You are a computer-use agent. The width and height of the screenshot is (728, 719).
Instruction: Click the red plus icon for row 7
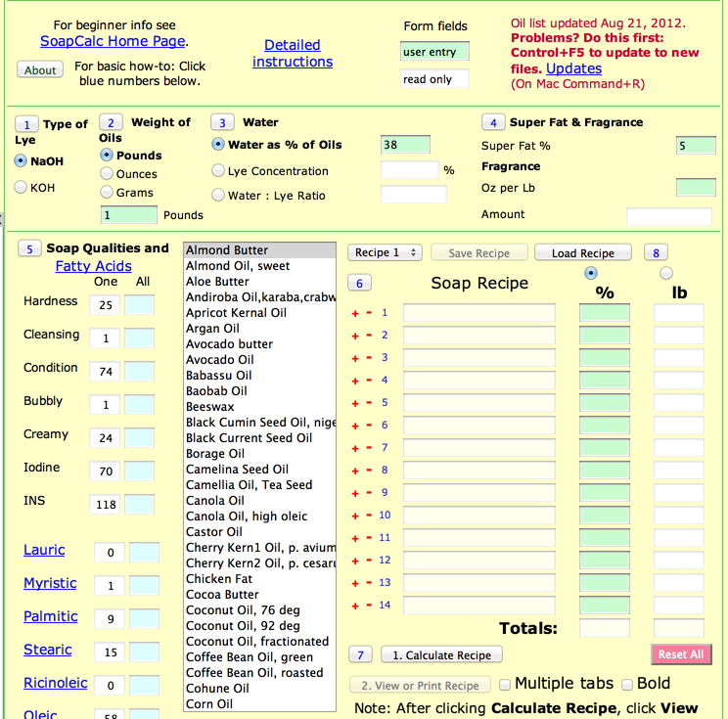(x=355, y=449)
